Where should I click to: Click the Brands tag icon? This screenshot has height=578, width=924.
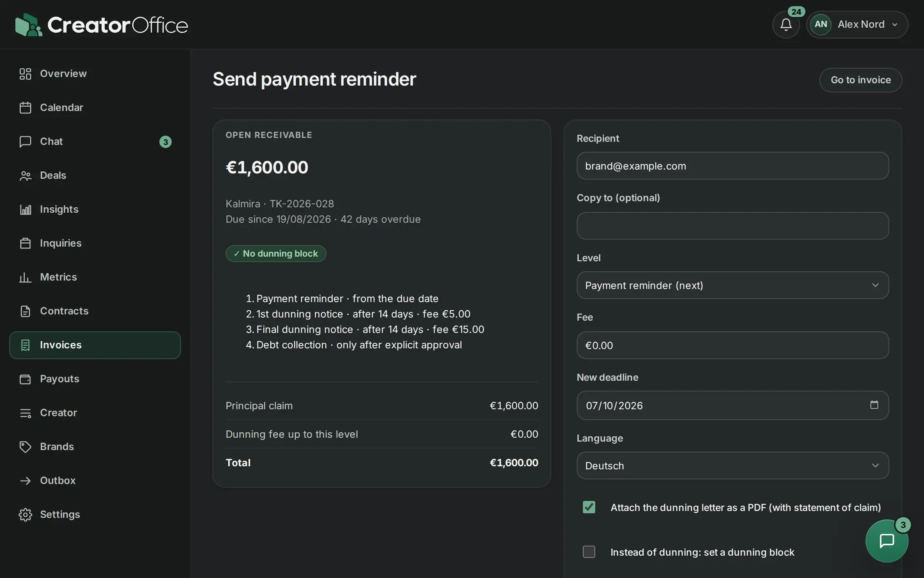25,447
